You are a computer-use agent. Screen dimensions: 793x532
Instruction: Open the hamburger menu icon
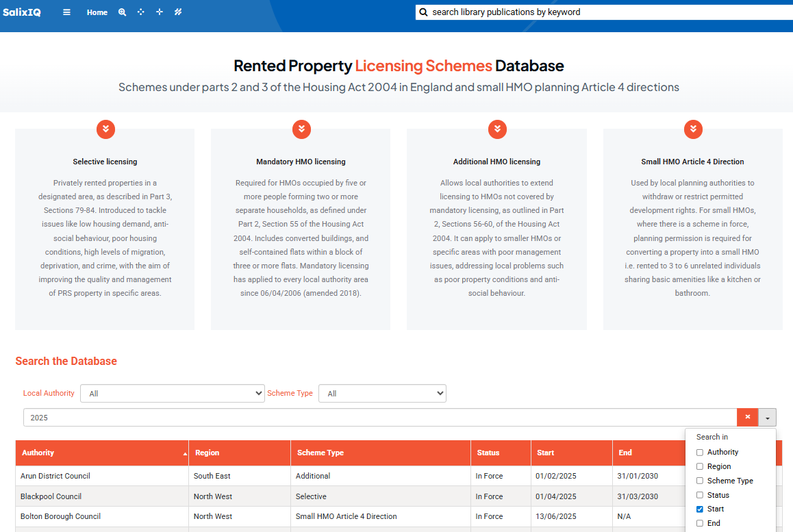(66, 12)
